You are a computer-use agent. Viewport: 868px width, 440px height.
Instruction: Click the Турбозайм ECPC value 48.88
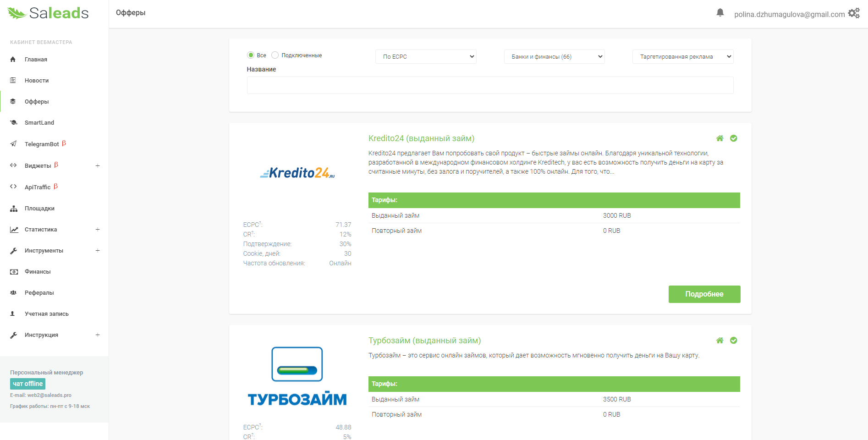343,427
